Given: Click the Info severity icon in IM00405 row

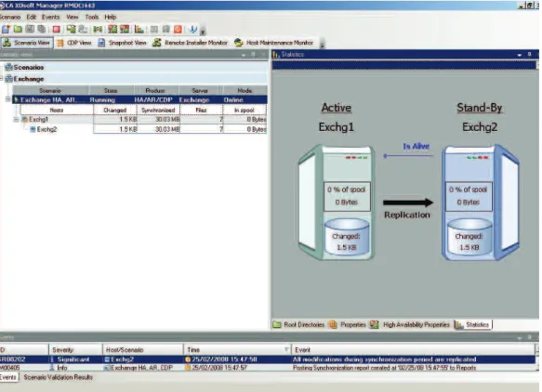Looking at the screenshot, I should coord(52,368).
